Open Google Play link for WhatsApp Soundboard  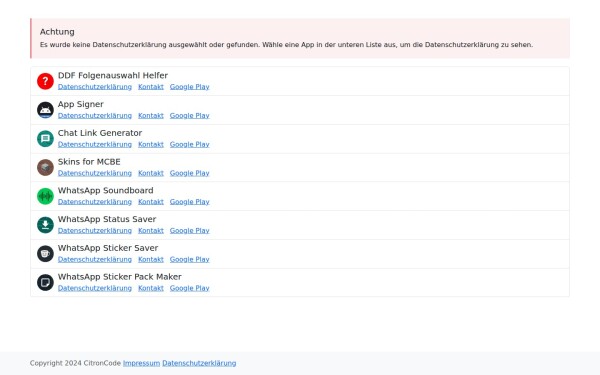tap(189, 202)
